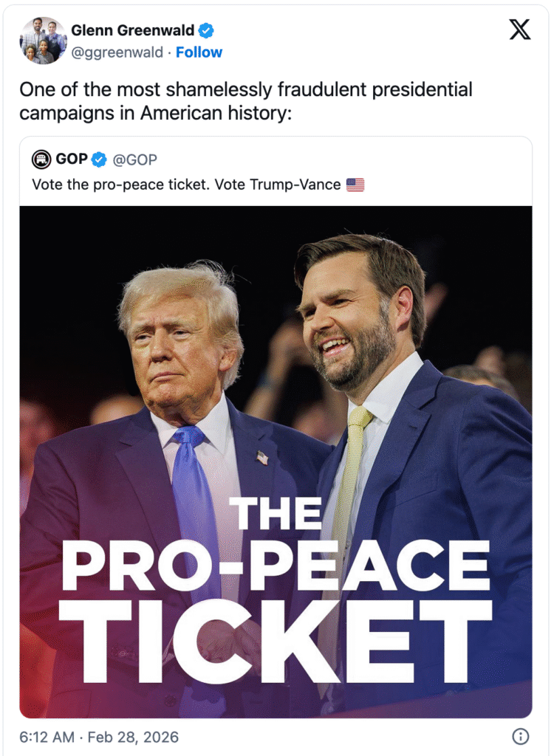Open the info icon below the post

coord(521,736)
